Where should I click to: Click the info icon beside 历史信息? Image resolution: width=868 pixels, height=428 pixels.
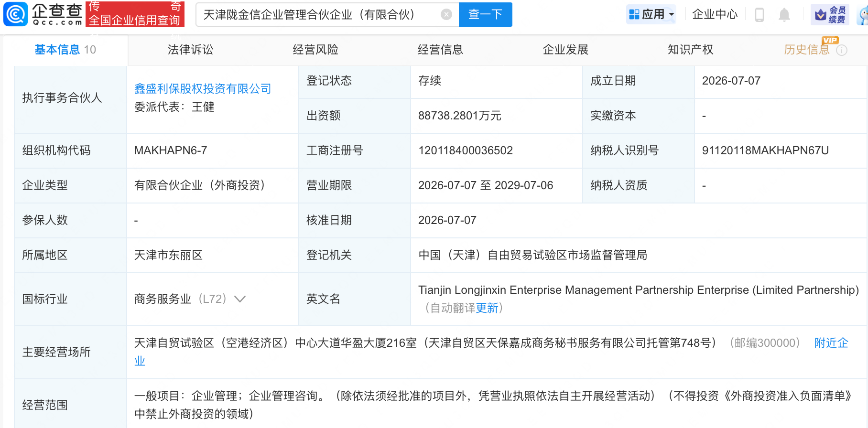(x=842, y=50)
